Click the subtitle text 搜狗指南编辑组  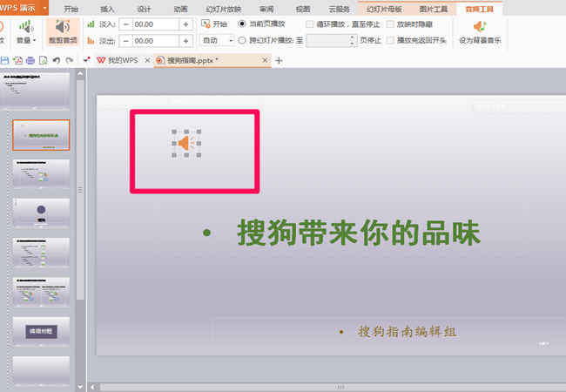click(x=407, y=331)
